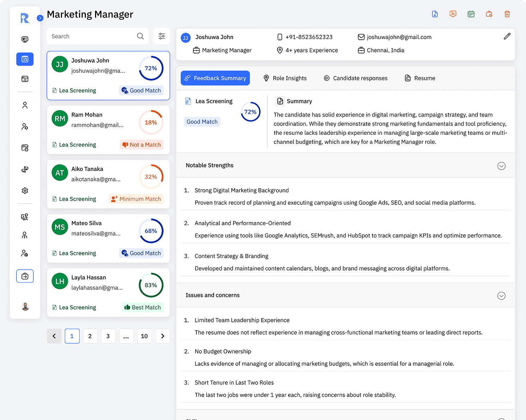Download Joshuwa John's resume file
The height and width of the screenshot is (420, 526).
(434, 14)
